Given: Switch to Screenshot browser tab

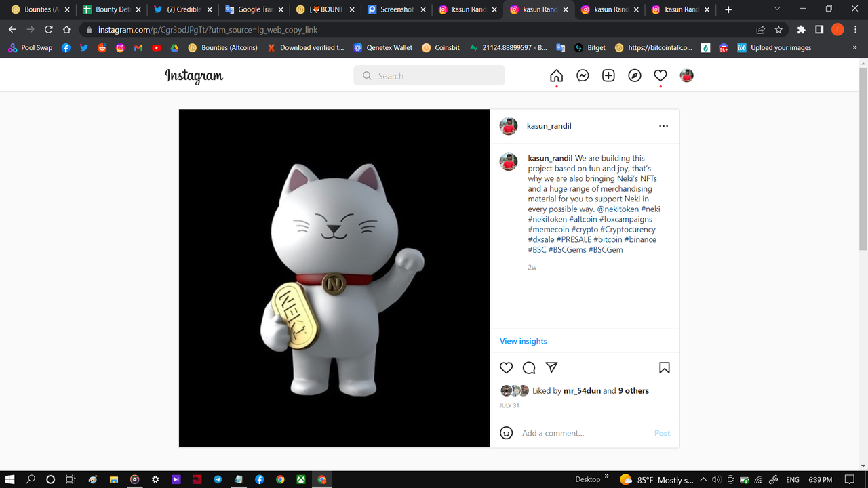Looking at the screenshot, I should (397, 9).
